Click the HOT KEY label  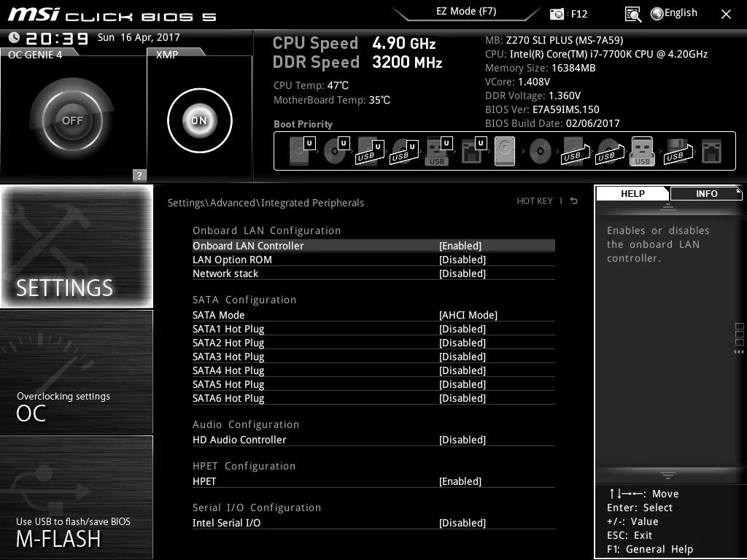coord(535,201)
